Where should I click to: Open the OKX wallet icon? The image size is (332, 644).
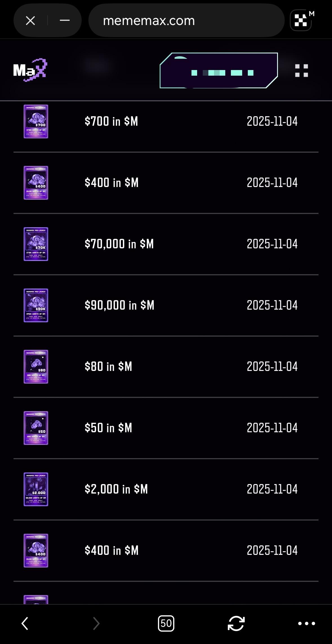point(301,21)
